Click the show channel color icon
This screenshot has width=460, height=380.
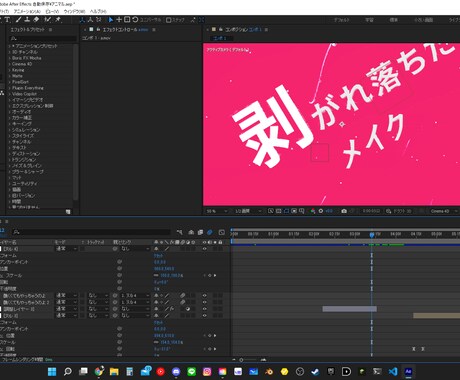pos(313,211)
